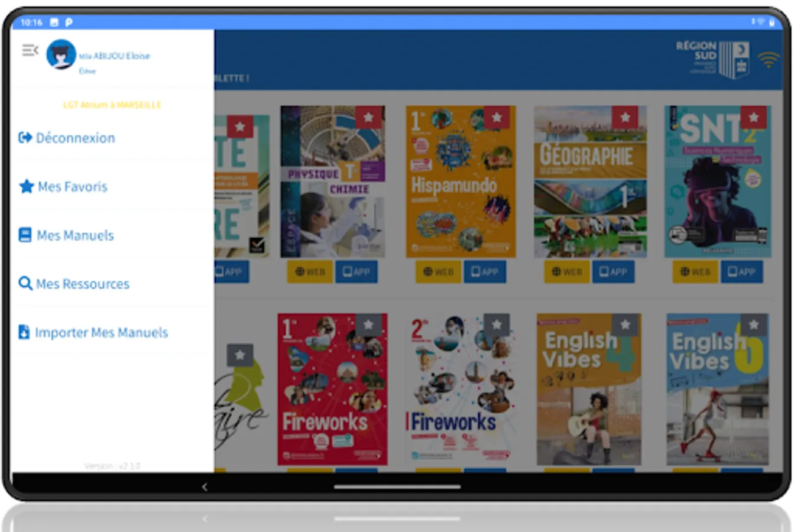
Task: Click the LGT Atrium à MARSEILLE school label
Action: coord(112,105)
